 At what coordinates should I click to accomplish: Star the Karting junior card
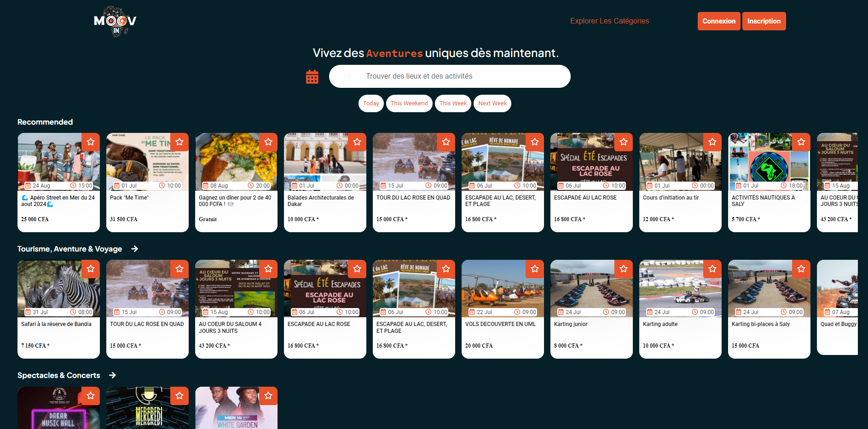[x=624, y=269]
